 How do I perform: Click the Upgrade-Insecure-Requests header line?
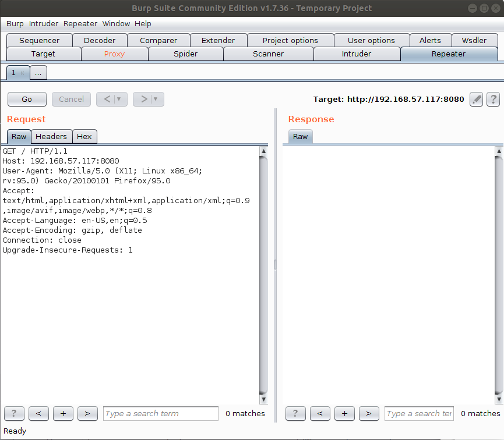click(68, 250)
